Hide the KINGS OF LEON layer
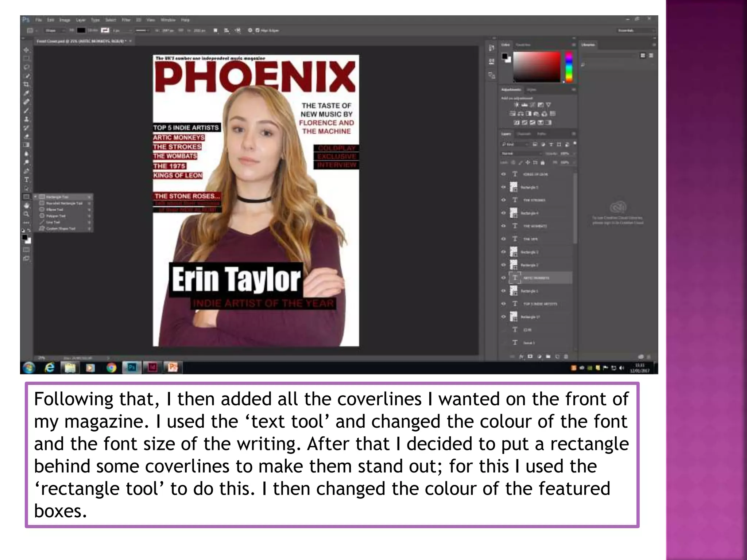Viewport: 747px width, 560px height. [x=504, y=174]
